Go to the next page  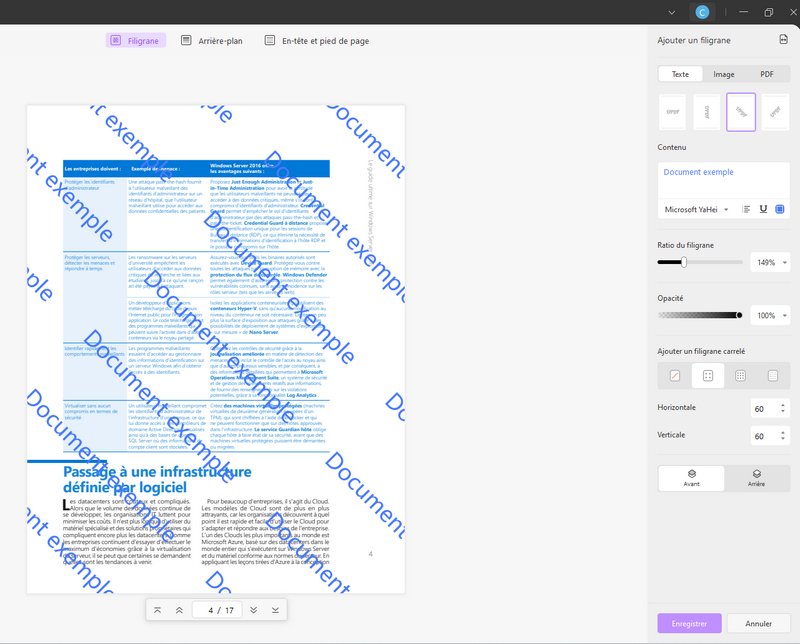pos(254,610)
